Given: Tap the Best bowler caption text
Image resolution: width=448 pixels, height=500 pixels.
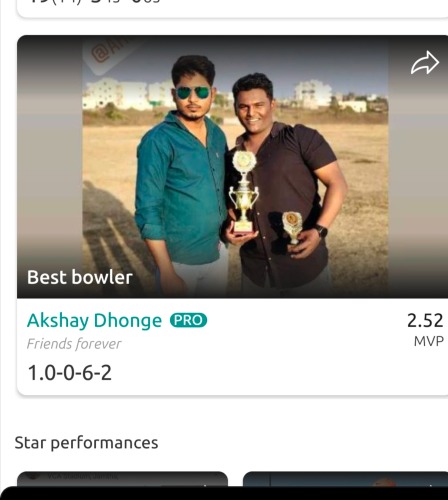Looking at the screenshot, I should coord(80,277).
